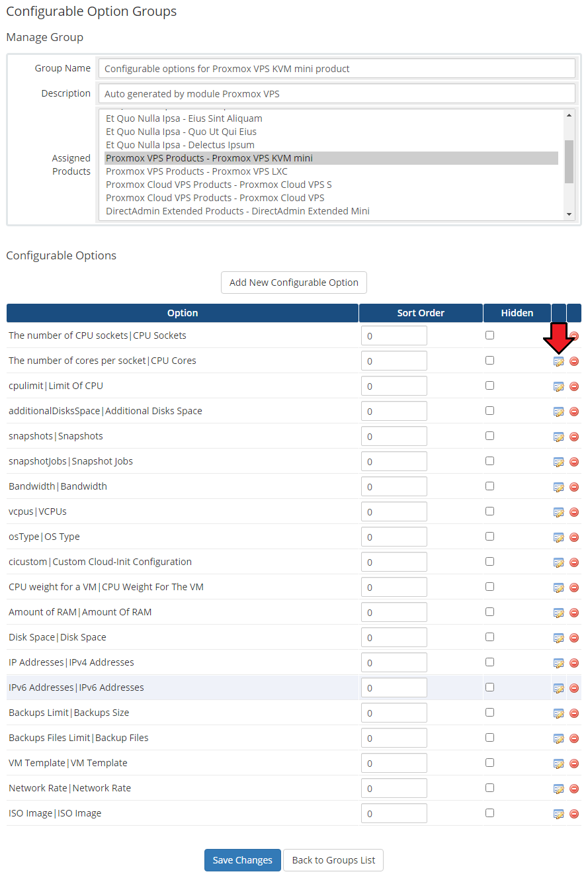
Task: Delete the vcpus VCPUs option
Action: [x=574, y=512]
